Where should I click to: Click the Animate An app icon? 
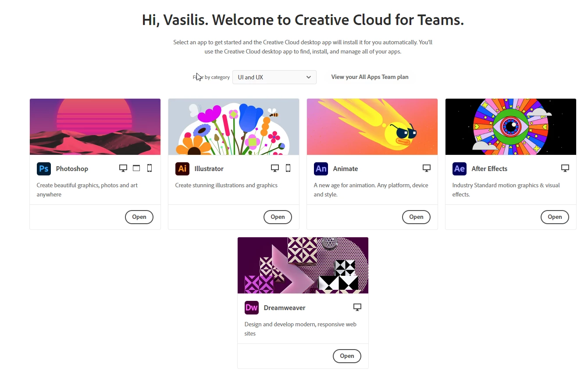[x=321, y=169]
